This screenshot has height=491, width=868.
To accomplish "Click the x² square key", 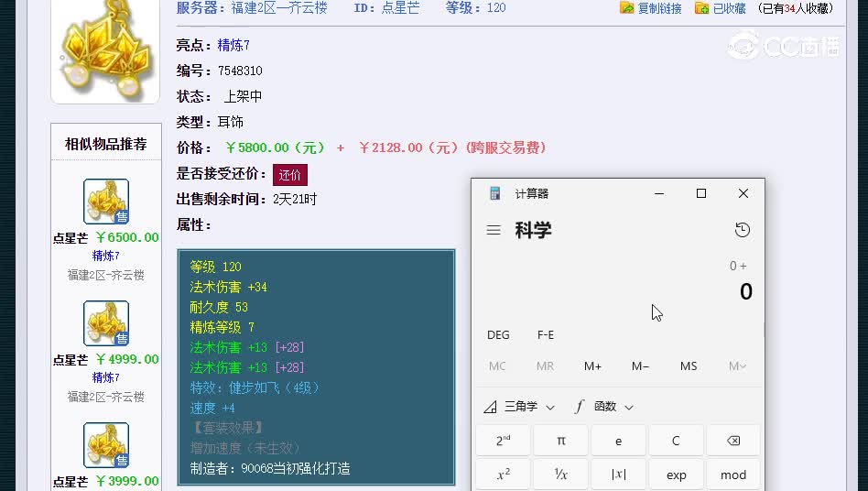I will (x=503, y=475).
